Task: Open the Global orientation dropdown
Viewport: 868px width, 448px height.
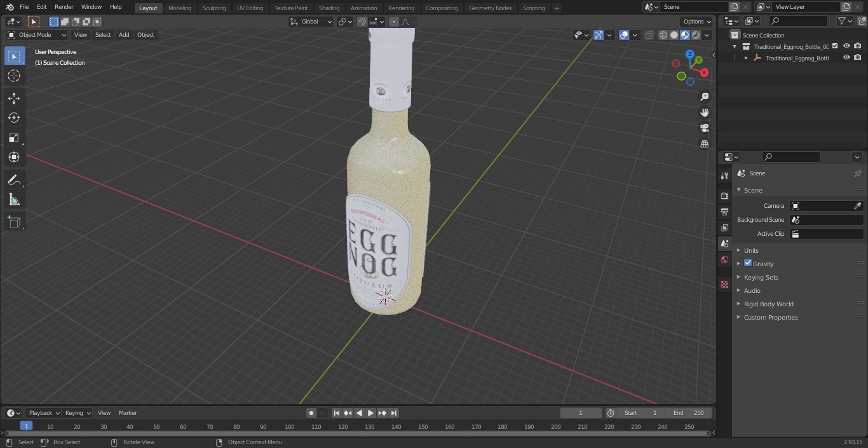Action: pos(311,22)
